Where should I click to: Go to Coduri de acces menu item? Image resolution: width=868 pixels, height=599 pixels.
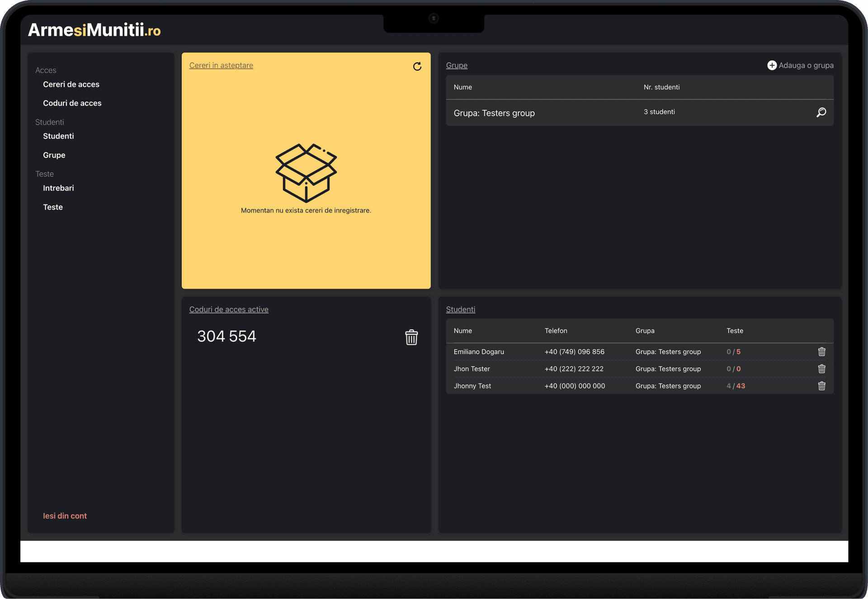[x=72, y=103]
